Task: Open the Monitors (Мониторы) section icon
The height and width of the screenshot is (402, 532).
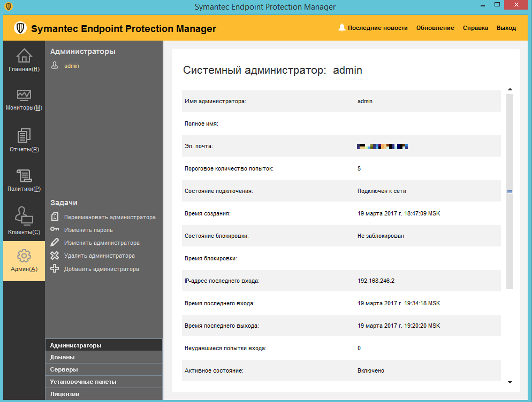Action: (24, 95)
